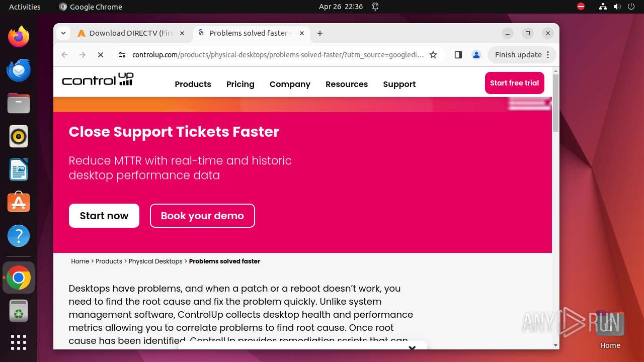The width and height of the screenshot is (644, 362).
Task: Open Firefox from the dock
Action: (19, 37)
